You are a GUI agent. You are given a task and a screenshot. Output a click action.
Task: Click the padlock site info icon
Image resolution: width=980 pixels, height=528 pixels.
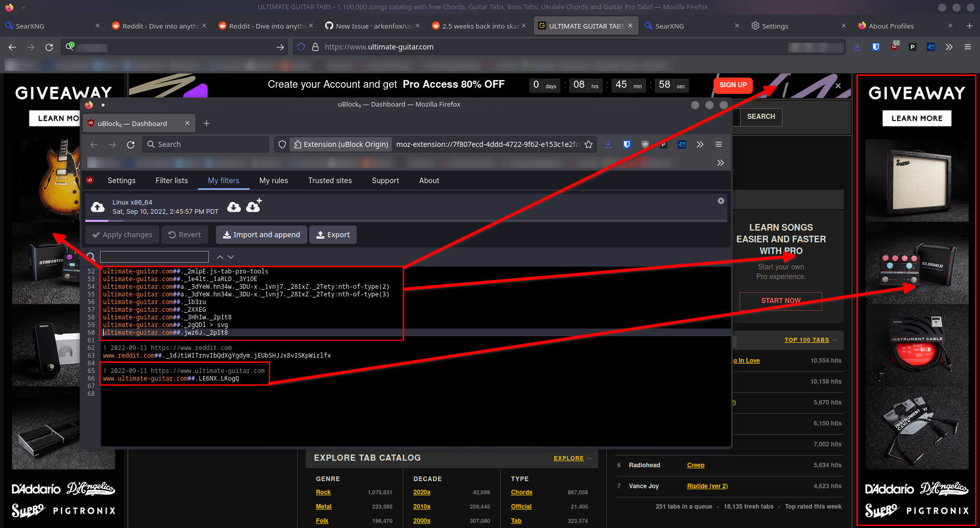pyautogui.click(x=315, y=47)
